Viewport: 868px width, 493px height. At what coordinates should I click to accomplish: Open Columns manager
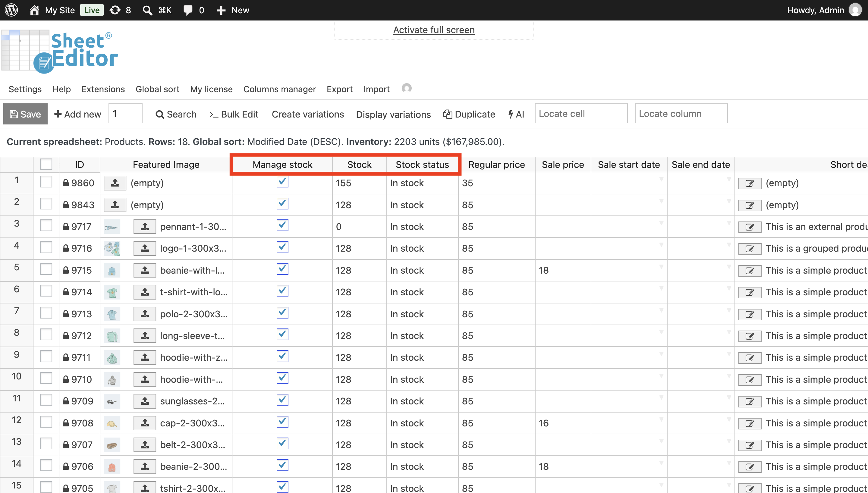(x=280, y=89)
